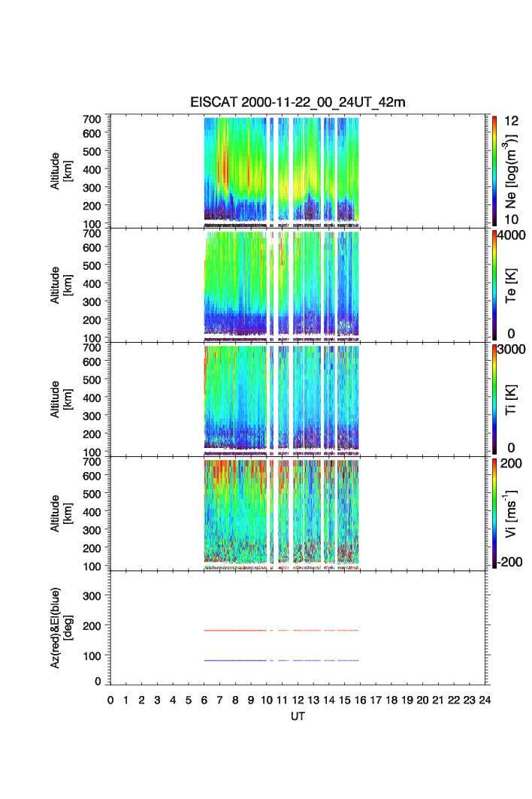Click the top panel Altitude axis label

(62, 170)
